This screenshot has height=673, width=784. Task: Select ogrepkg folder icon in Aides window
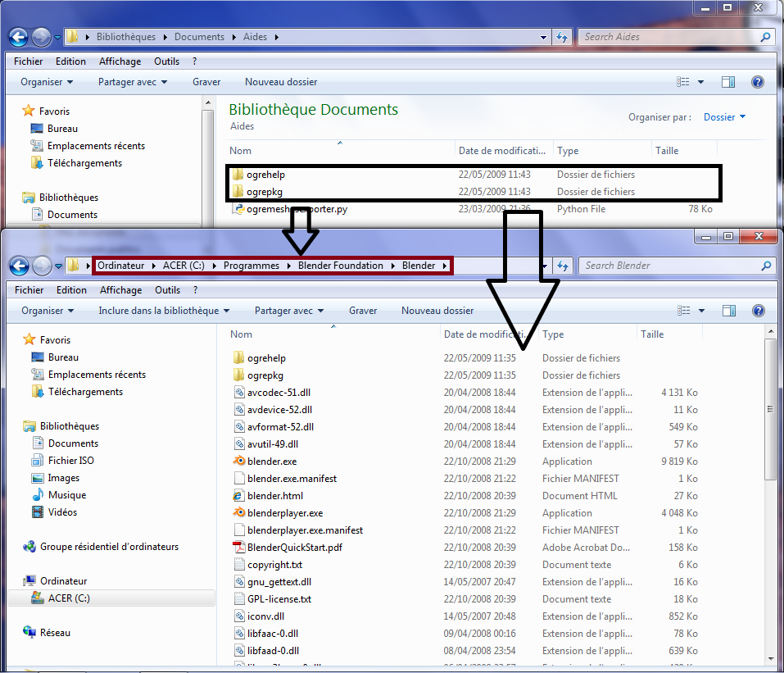[238, 191]
